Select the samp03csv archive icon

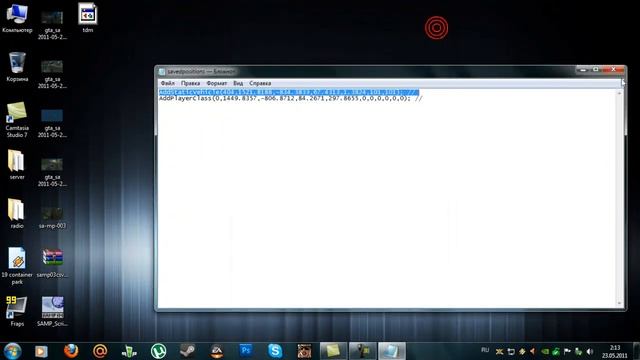point(52,263)
